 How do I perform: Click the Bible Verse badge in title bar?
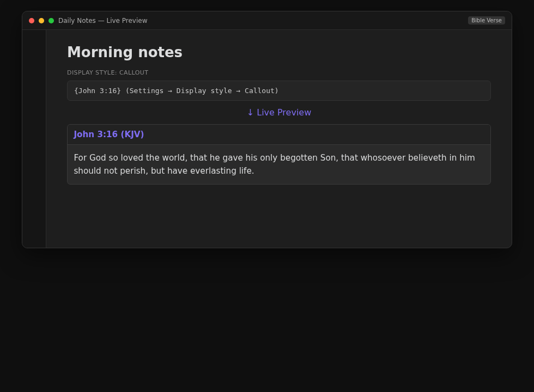tap(486, 21)
